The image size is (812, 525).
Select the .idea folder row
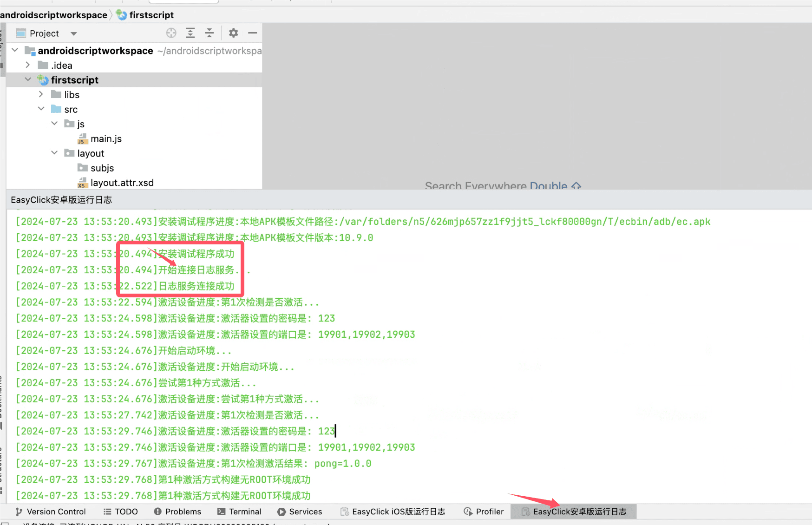(x=134, y=65)
